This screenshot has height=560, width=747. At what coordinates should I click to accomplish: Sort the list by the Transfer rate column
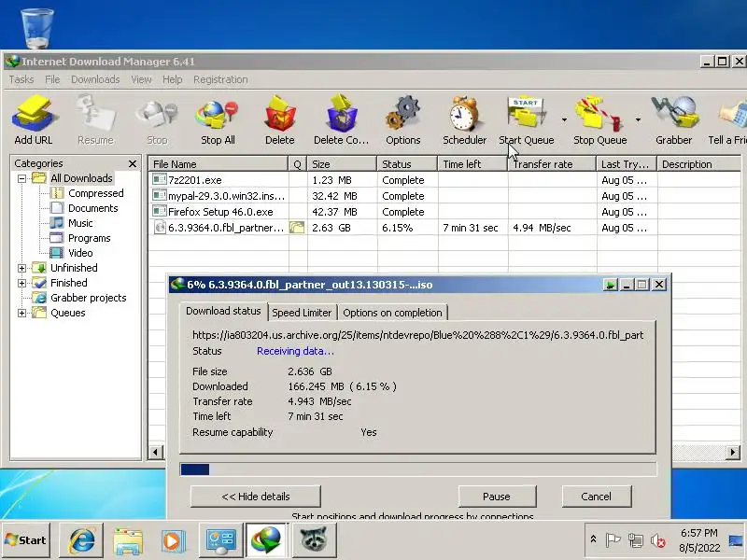(552, 164)
